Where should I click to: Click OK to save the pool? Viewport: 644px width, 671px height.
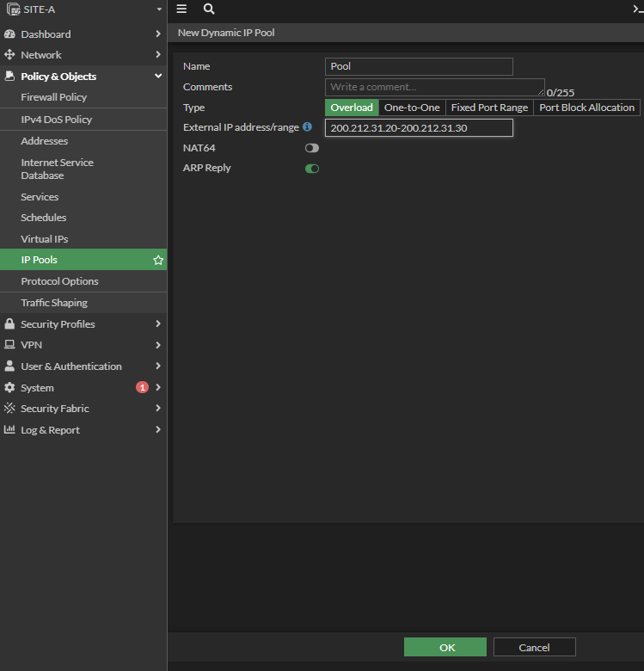(445, 648)
